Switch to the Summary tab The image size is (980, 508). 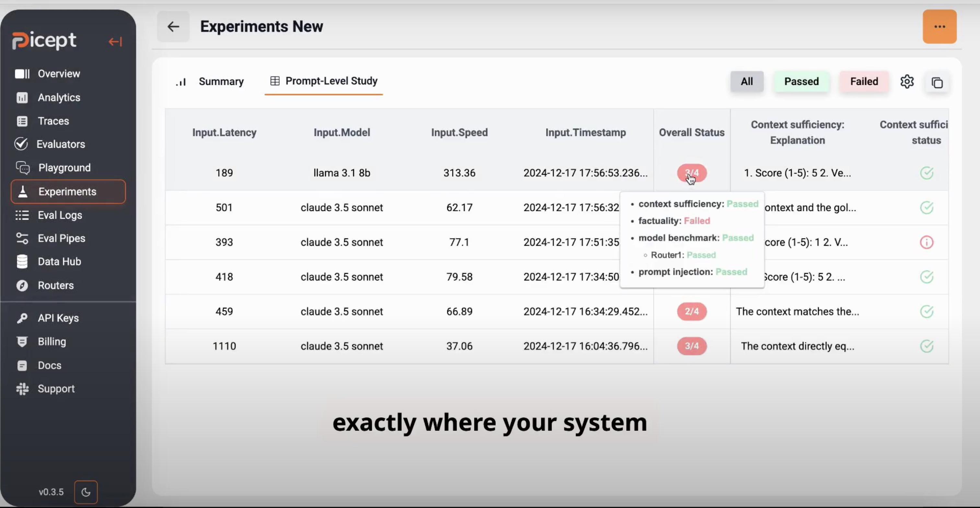coord(221,81)
